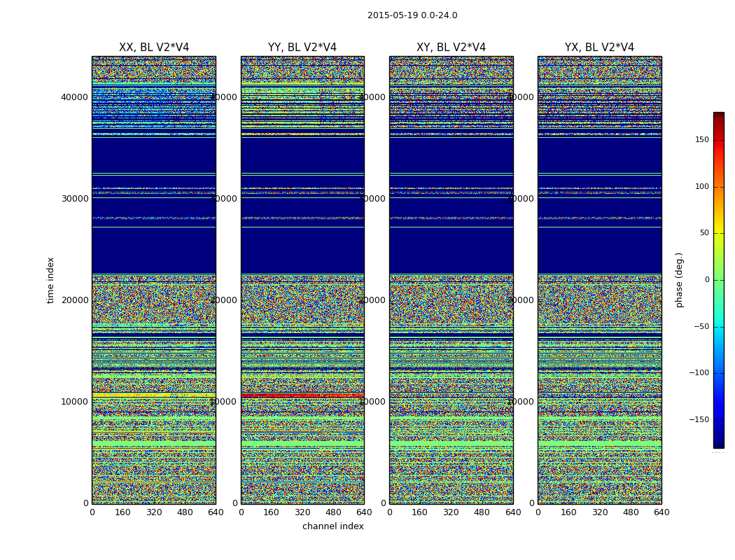Screen dimensions: 735x560
Task: Click the colorbar tick label 50
Action: coord(704,233)
